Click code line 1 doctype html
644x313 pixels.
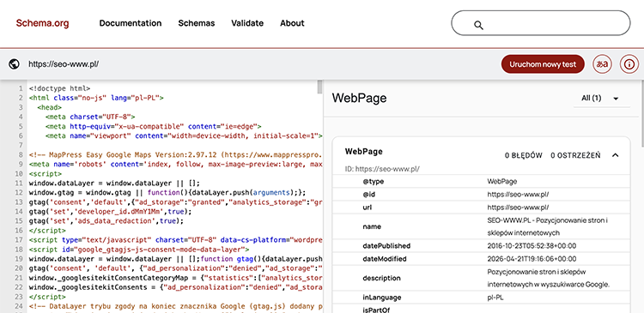click(x=59, y=88)
